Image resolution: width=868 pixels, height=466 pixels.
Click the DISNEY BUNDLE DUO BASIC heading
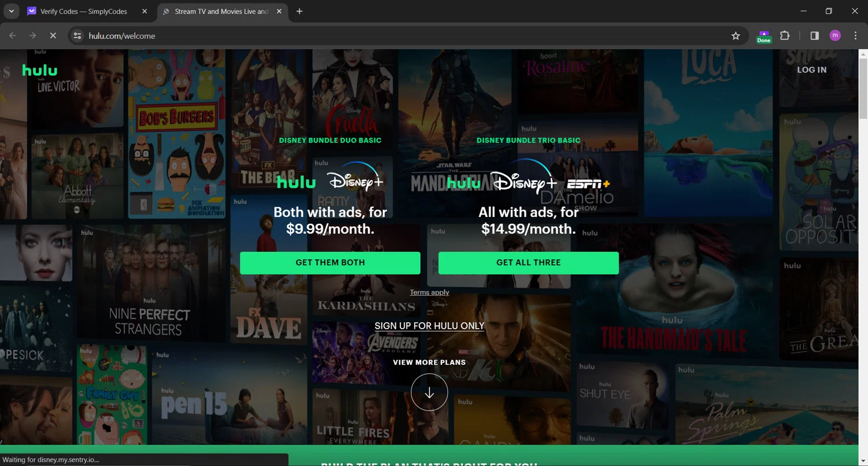click(330, 140)
